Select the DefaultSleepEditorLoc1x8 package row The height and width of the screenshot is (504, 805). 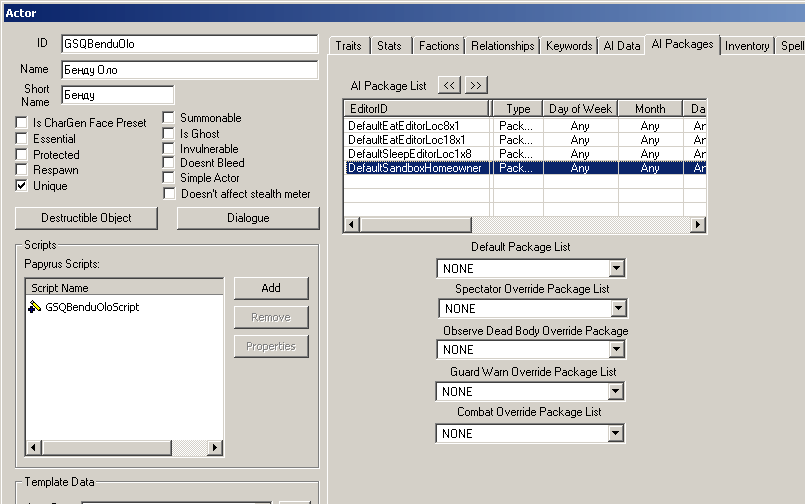point(525,153)
